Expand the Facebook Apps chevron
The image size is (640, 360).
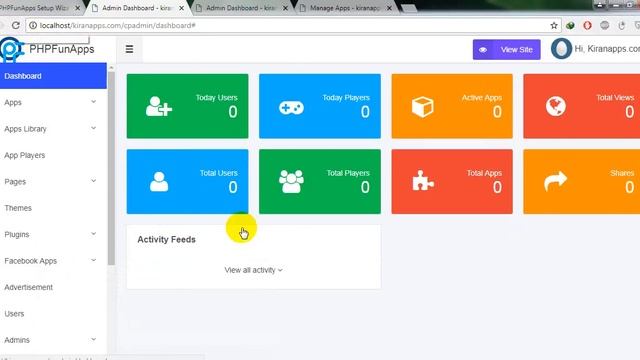coord(93,260)
